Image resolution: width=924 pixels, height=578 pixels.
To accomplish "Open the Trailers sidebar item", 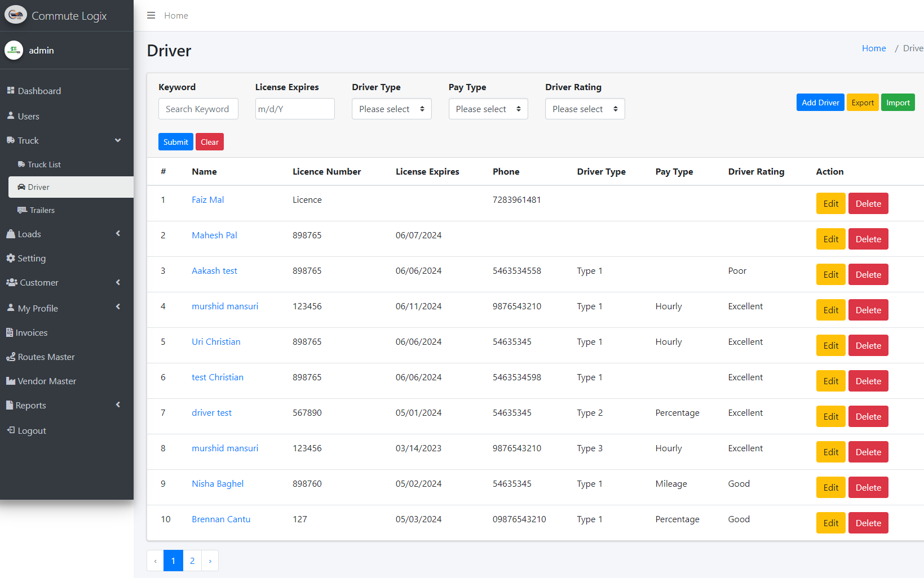I will (42, 210).
